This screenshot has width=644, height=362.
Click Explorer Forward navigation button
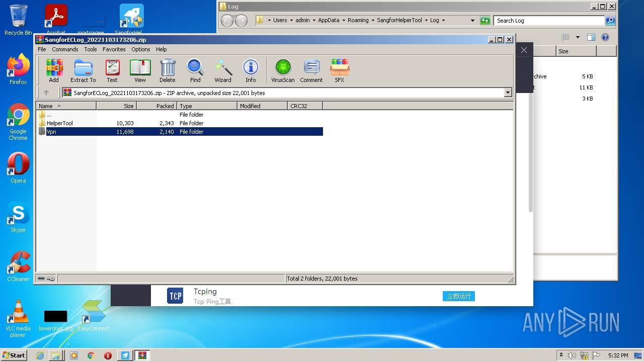point(242,21)
